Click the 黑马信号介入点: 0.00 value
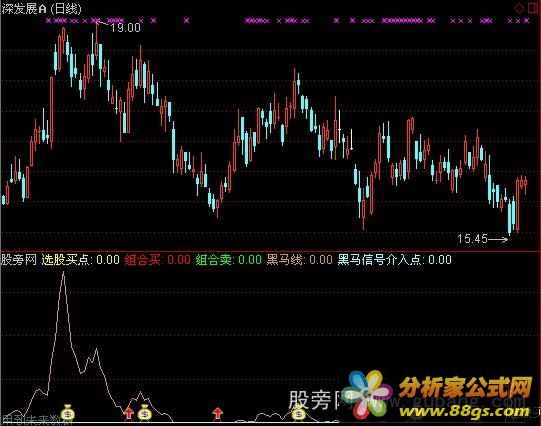Viewport: 541px width, 426px height. coord(394,259)
